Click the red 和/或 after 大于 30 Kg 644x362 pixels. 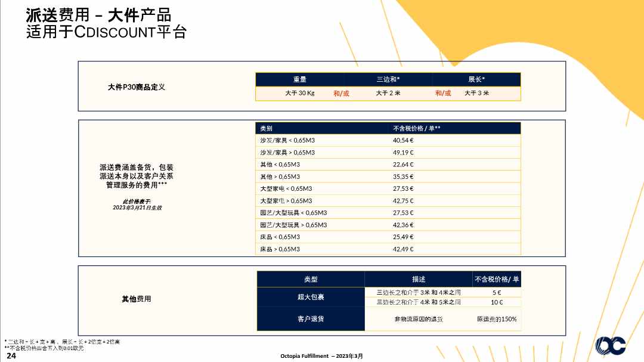[341, 93]
